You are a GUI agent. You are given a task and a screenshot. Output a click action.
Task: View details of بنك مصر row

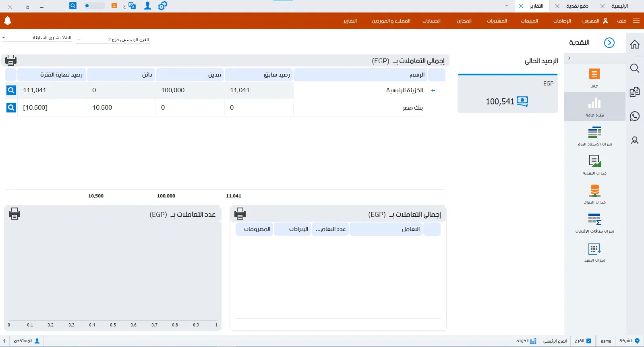pos(11,108)
